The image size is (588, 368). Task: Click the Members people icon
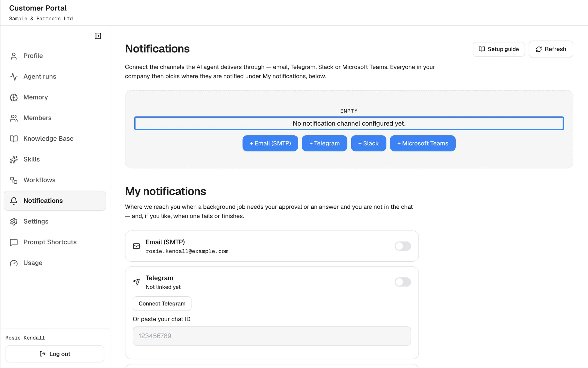(x=14, y=118)
